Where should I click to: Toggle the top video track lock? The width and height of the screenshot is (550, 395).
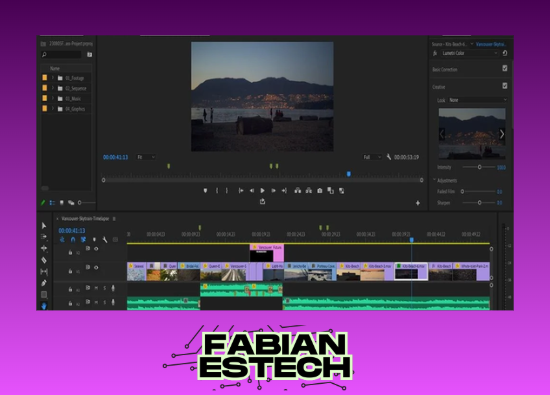(70, 252)
